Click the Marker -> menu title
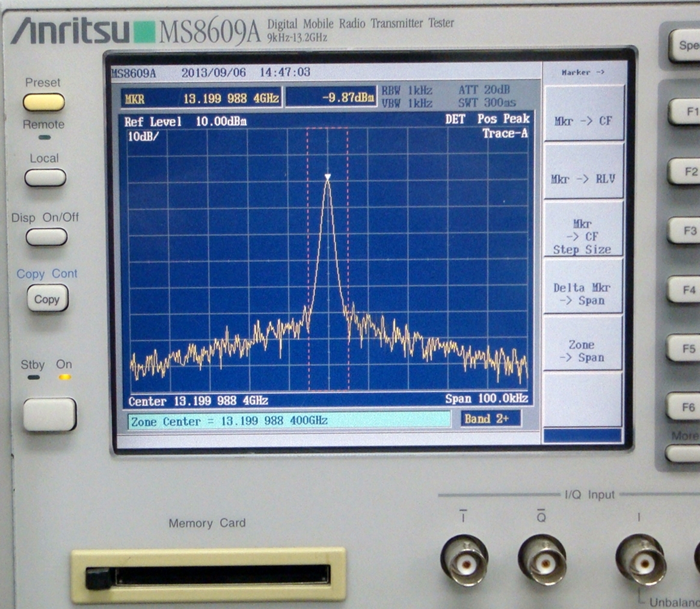This screenshot has width=700, height=609. (583, 72)
